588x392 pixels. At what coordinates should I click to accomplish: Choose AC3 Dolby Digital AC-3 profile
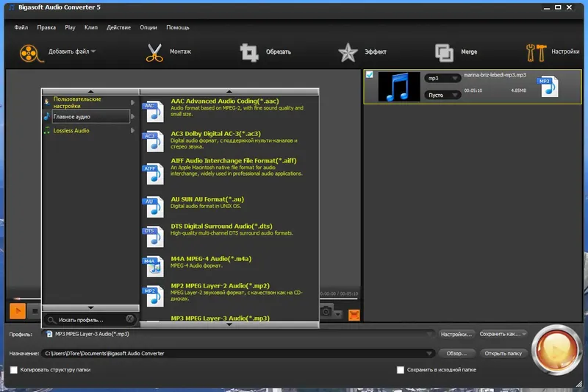click(x=230, y=140)
